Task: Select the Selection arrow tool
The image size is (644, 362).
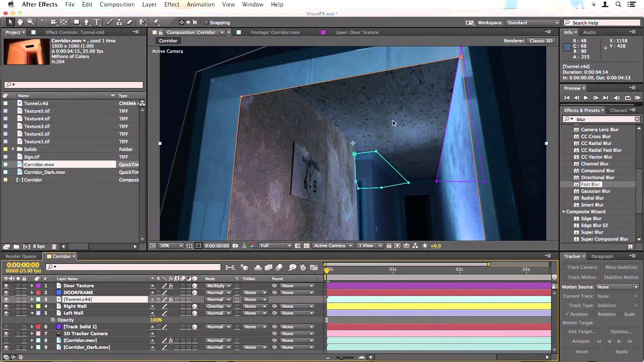Action: point(10,22)
